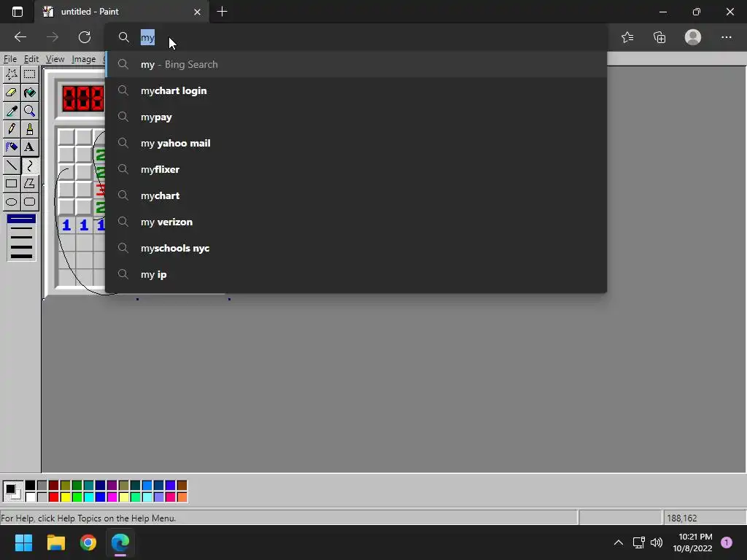Select the rectangular Select tool
The image size is (747, 560).
pyautogui.click(x=29, y=74)
